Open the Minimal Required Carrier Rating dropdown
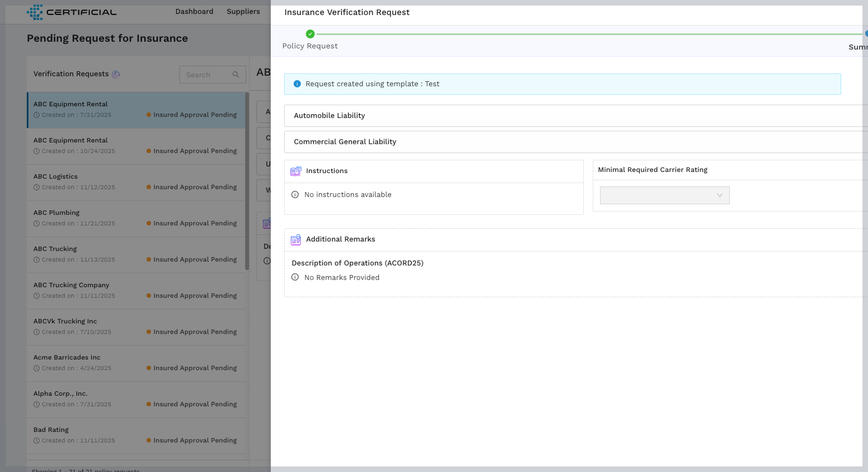This screenshot has height=472, width=868. pos(665,195)
